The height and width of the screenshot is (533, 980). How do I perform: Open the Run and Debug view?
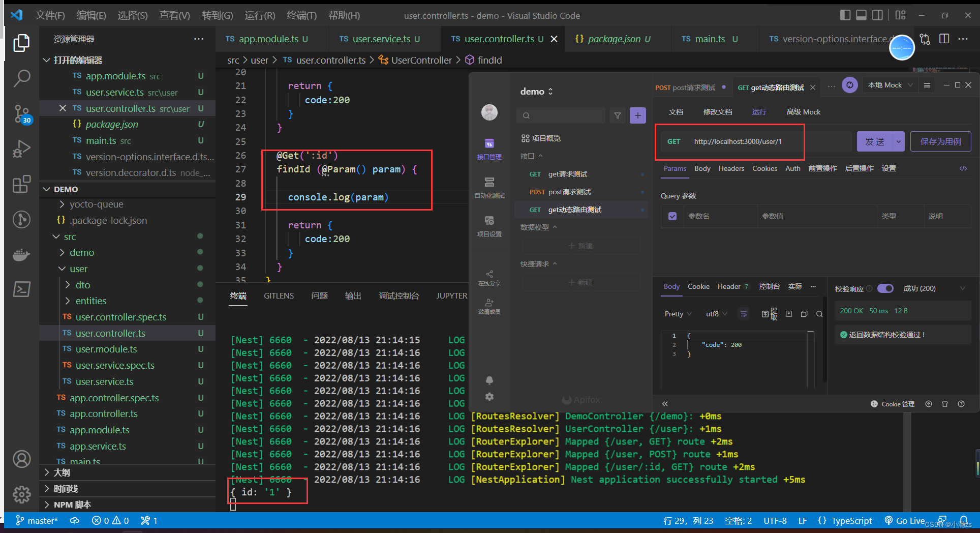click(x=21, y=149)
